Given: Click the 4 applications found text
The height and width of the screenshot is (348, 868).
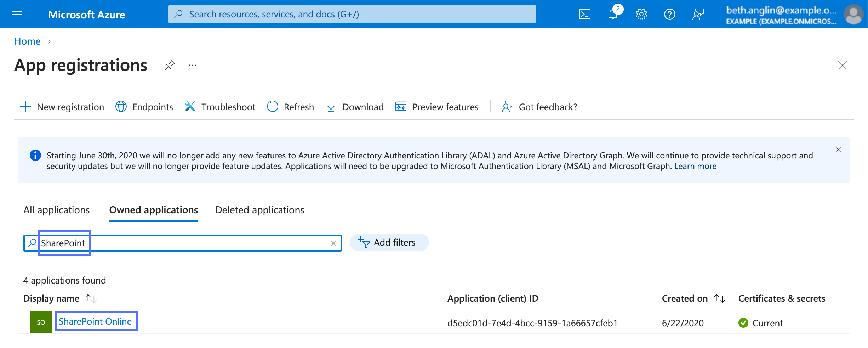Looking at the screenshot, I should coord(65,280).
